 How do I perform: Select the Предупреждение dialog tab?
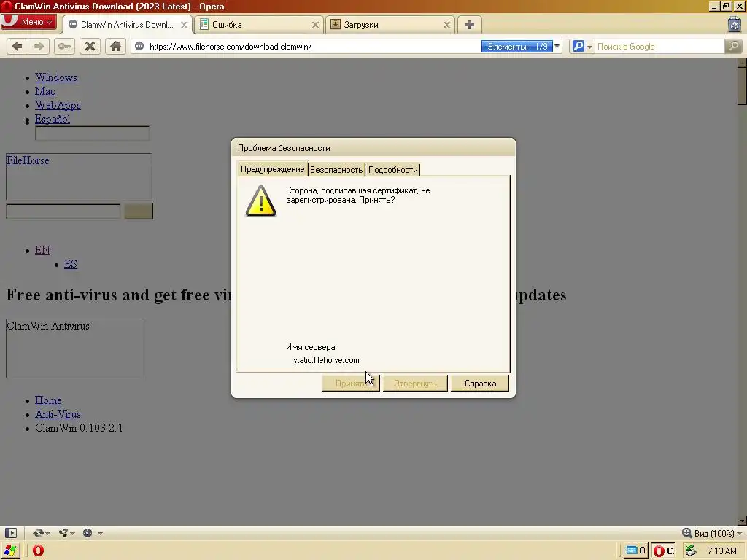pos(273,169)
